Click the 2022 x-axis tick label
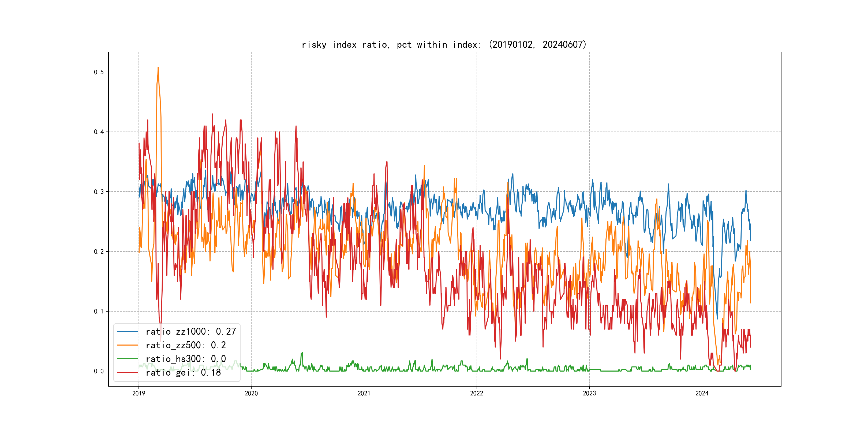The image size is (868, 434). 476,393
